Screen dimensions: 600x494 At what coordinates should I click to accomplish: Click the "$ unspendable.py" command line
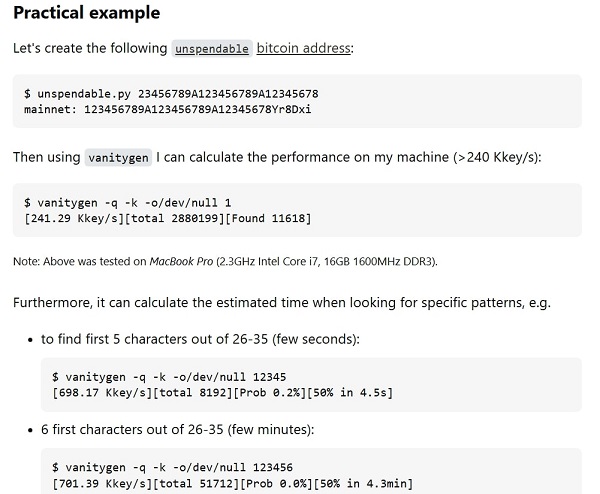tap(170, 92)
